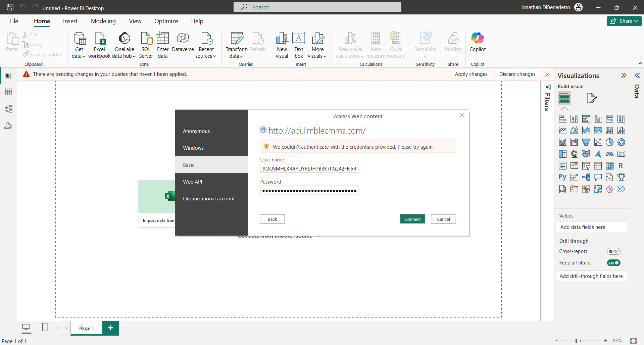Select the Q&A speech bubble visual
Screen dimensions: 644x345
coord(598,177)
